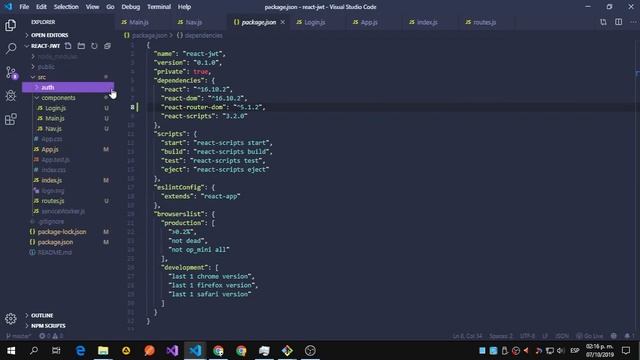Open Windows Start menu
This screenshot has height=360, width=640.
pos(11,351)
